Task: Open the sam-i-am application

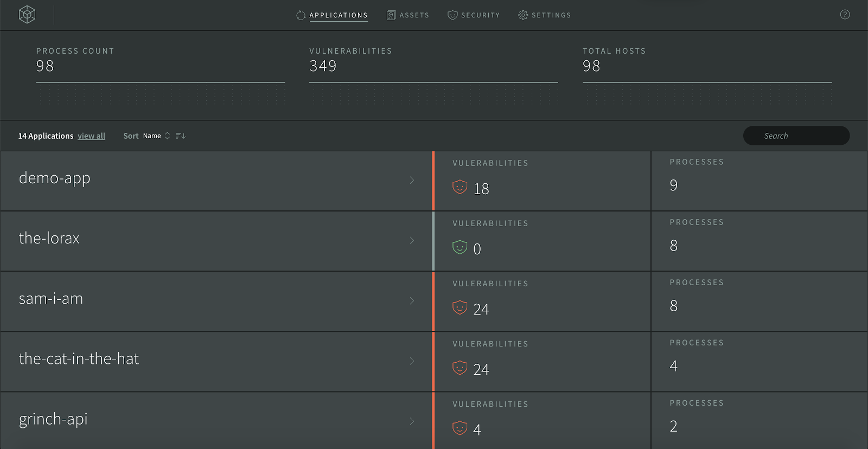Action: click(x=50, y=298)
